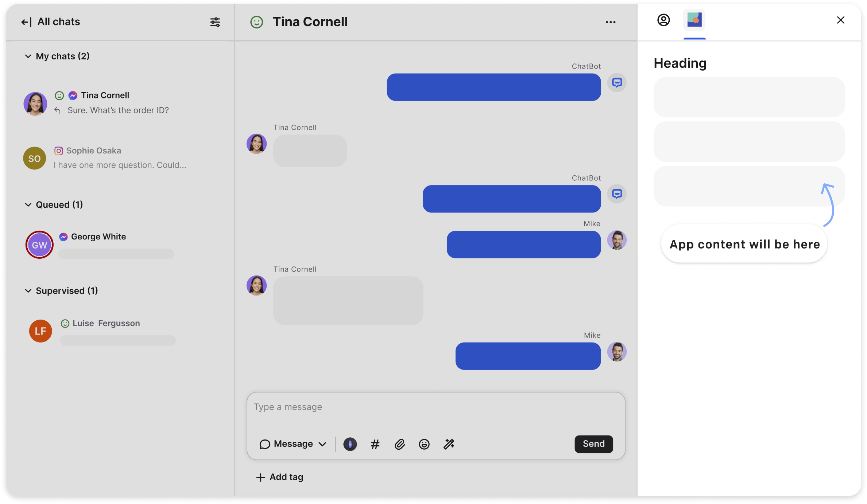Click the three-dot overflow menu
Screen dimensions: 867x504
pyautogui.click(x=611, y=22)
